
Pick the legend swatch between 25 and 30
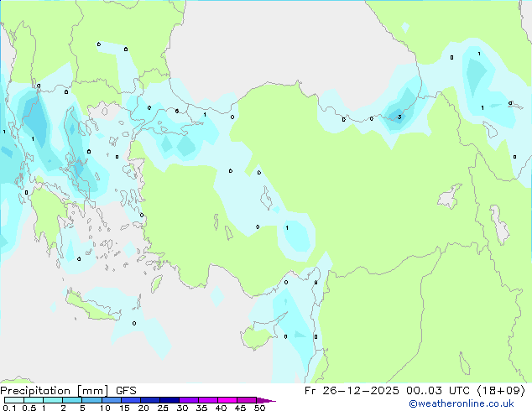169,400
